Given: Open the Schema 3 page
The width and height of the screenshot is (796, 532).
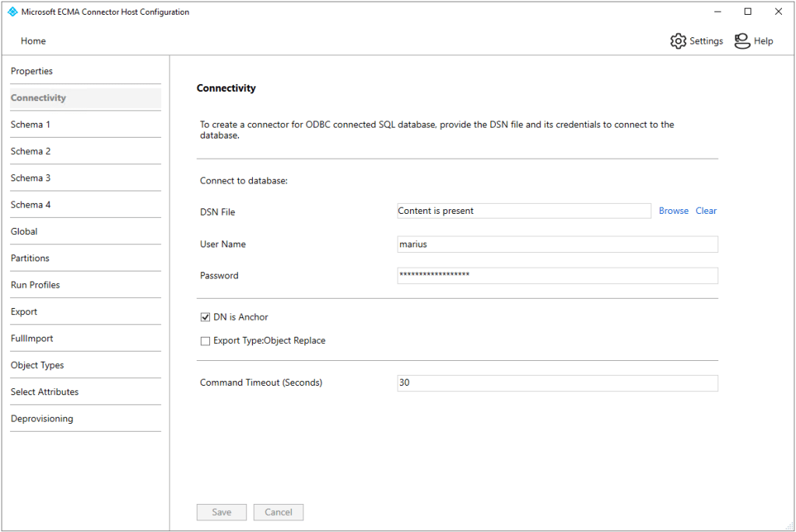Looking at the screenshot, I should pyautogui.click(x=31, y=178).
